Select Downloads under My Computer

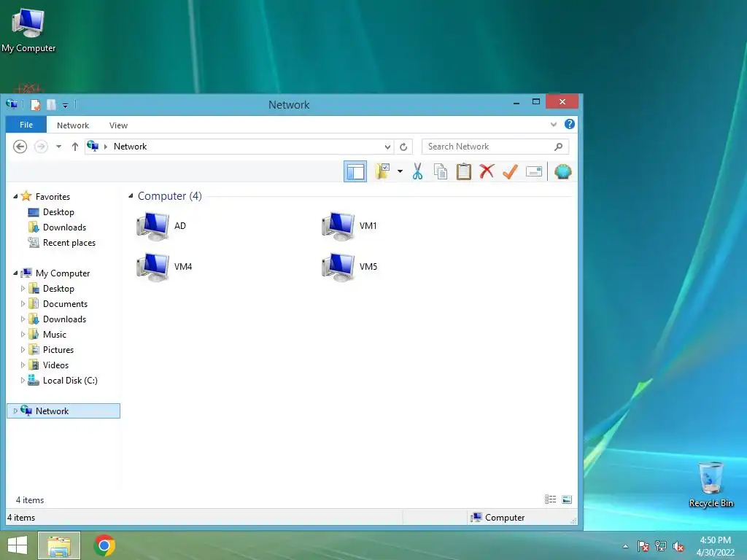[x=64, y=319]
